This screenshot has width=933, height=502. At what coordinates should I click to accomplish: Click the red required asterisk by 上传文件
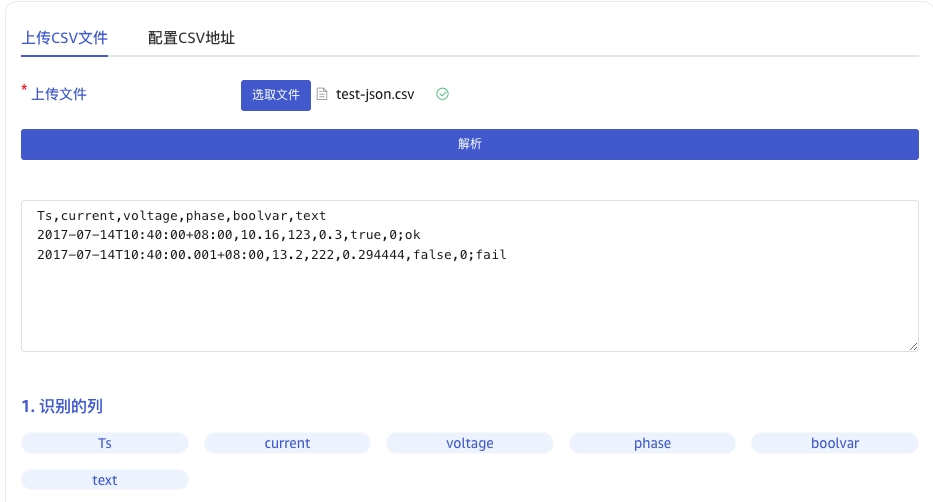[24, 90]
